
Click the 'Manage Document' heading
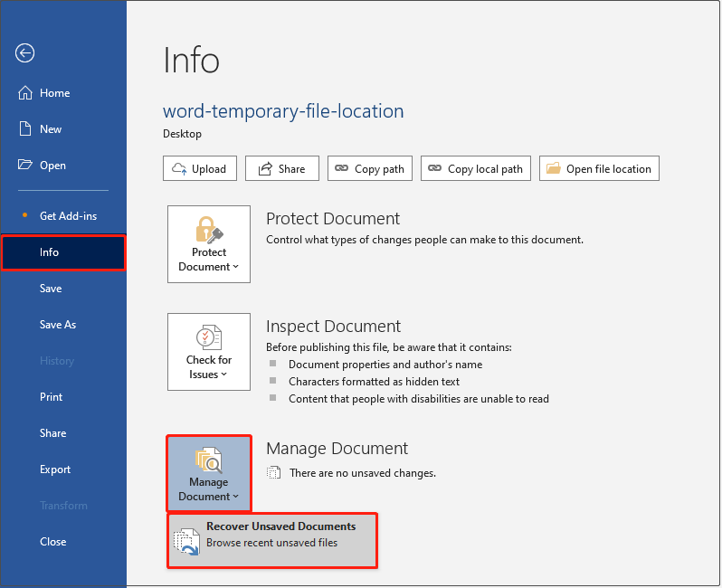click(x=337, y=449)
